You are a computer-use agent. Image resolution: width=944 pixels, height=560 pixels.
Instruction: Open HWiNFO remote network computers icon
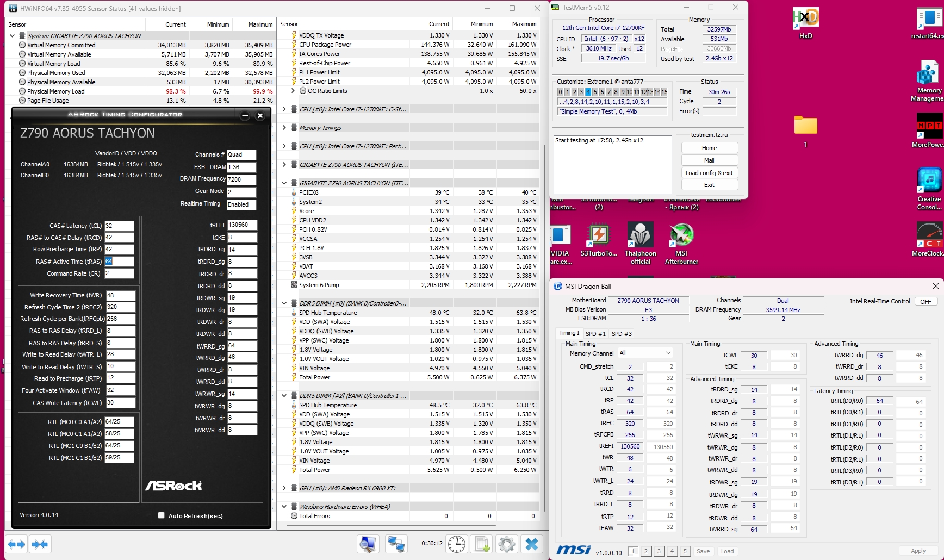click(x=396, y=544)
